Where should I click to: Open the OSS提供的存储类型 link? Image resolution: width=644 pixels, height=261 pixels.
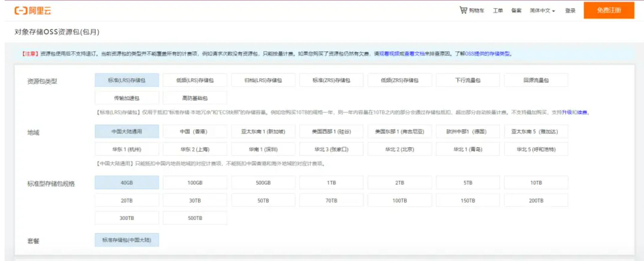tap(487, 54)
